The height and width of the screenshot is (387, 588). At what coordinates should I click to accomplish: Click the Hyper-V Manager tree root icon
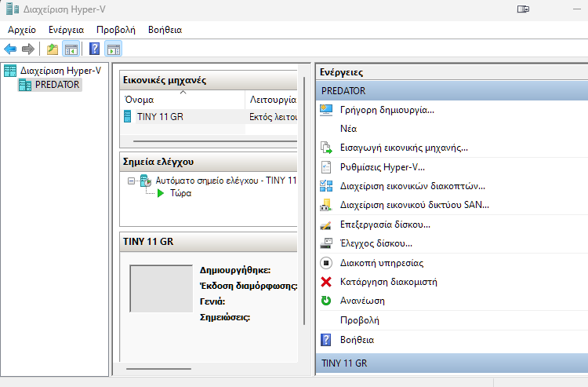10,71
